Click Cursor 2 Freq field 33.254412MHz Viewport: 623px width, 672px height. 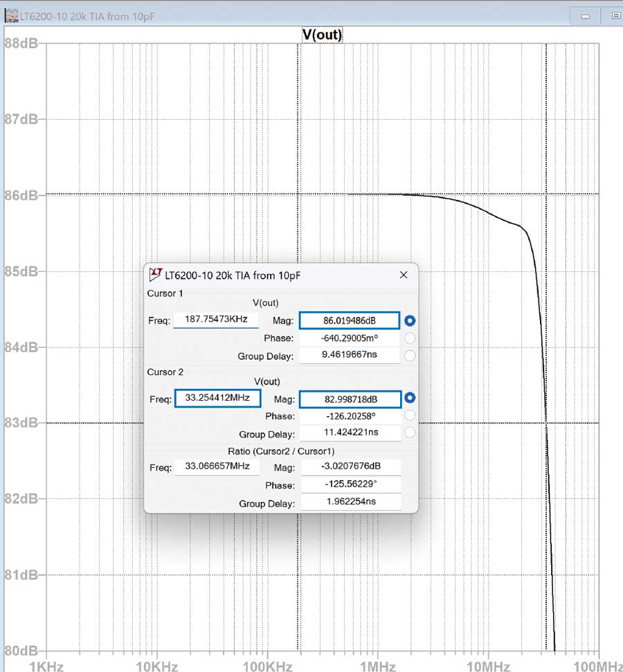tap(217, 399)
